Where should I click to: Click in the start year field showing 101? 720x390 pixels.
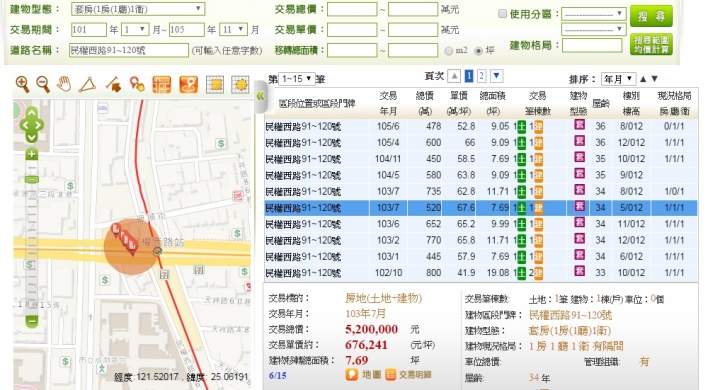click(89, 30)
